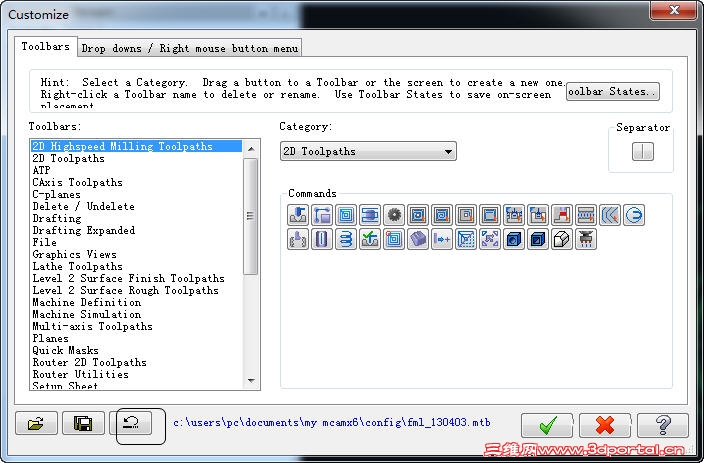Select 'File' in Toolbars list
The height and width of the screenshot is (463, 704).
coord(137,243)
